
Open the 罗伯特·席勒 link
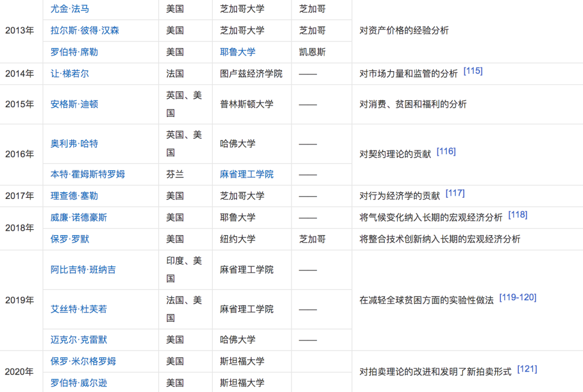74,52
